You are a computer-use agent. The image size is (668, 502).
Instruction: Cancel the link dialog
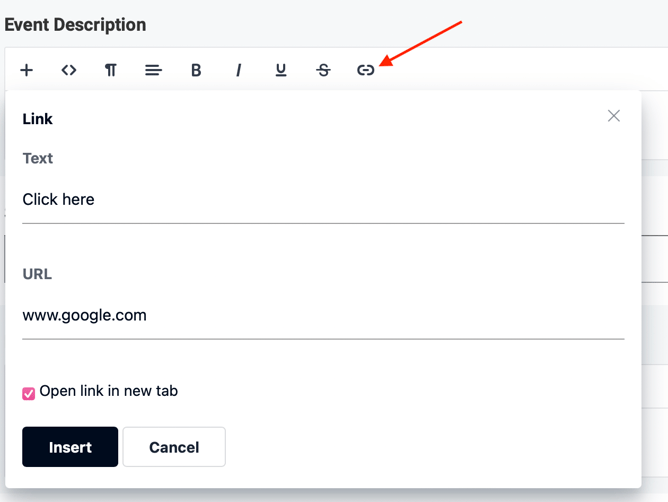pyautogui.click(x=174, y=447)
